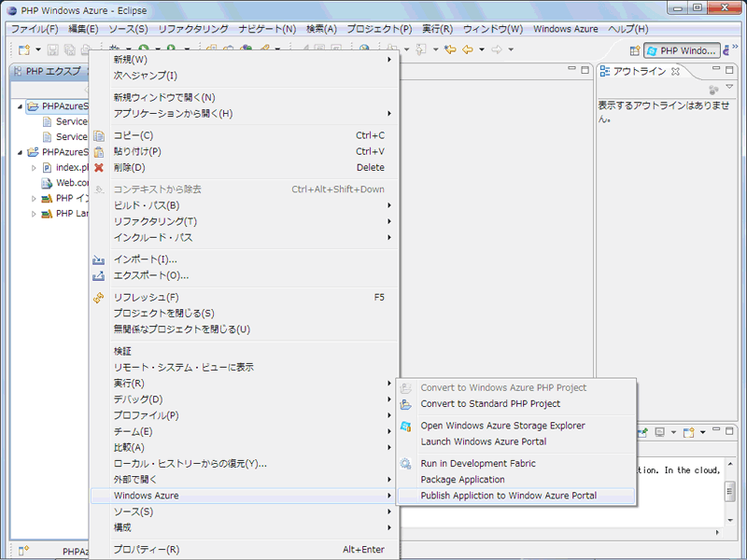
Task: Open the console selection dropdown arrow
Action: coord(673,432)
